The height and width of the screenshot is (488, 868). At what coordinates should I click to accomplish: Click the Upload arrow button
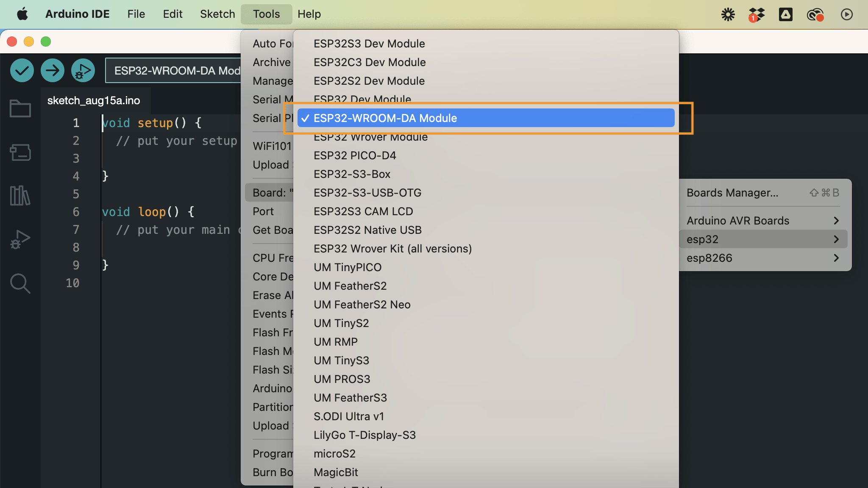(53, 70)
